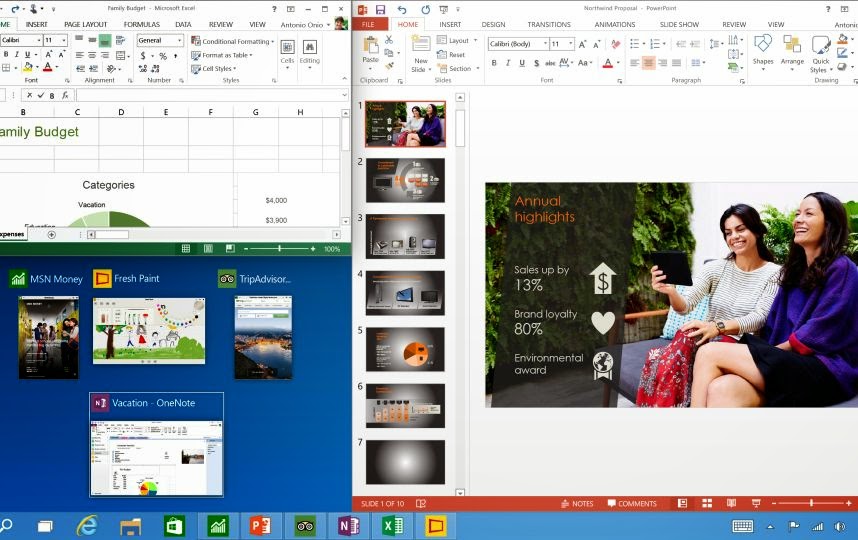This screenshot has height=540, width=858.
Task: Select slide 5 thumbnail with pie chart
Action: (x=405, y=349)
